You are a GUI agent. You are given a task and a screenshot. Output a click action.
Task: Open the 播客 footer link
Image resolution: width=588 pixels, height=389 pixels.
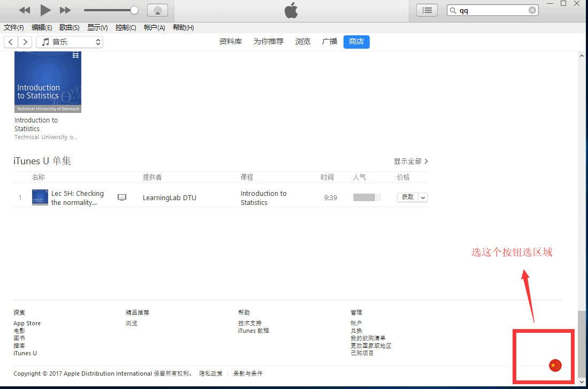(19, 346)
